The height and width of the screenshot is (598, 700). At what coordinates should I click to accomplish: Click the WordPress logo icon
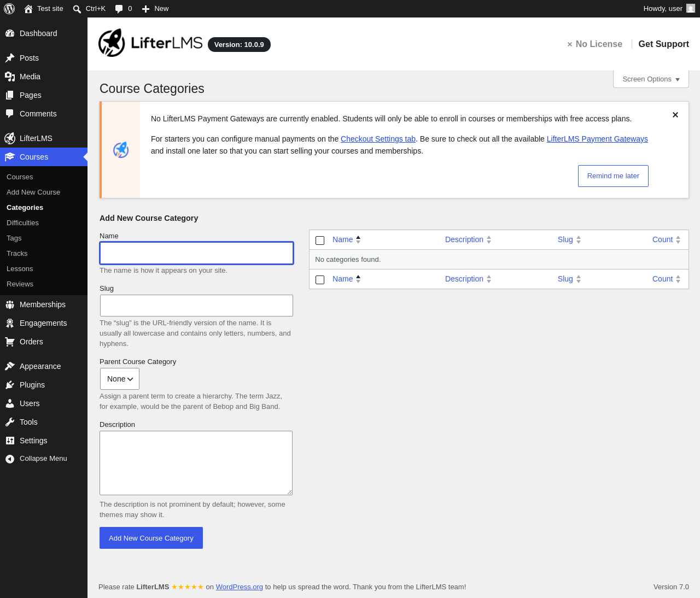point(9,9)
